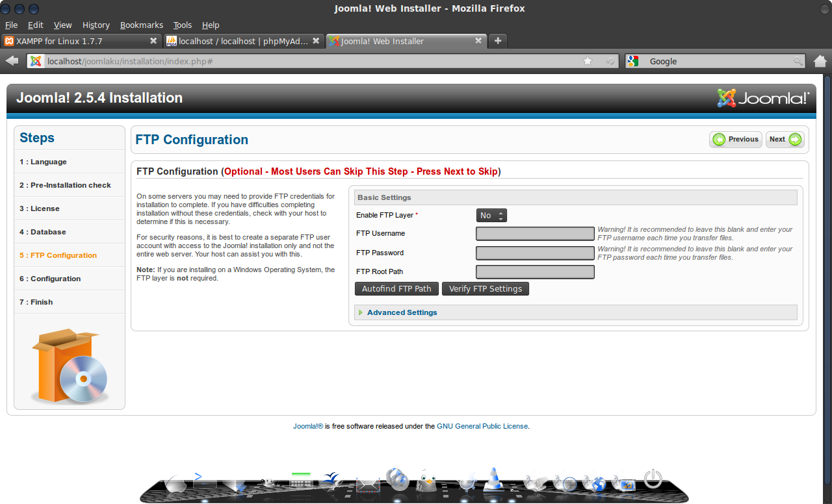This screenshot has height=504, width=832.
Task: Open the mail envelope dock icon
Action: tap(368, 484)
